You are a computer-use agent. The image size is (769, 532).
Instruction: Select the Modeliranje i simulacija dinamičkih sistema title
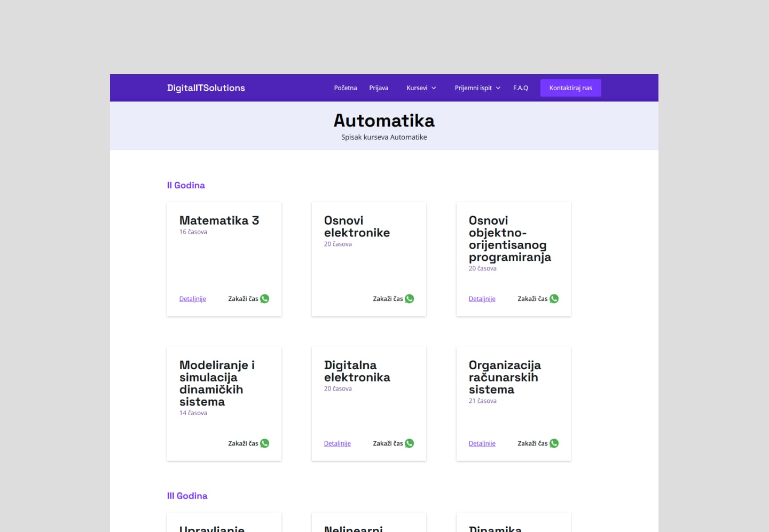click(x=217, y=384)
